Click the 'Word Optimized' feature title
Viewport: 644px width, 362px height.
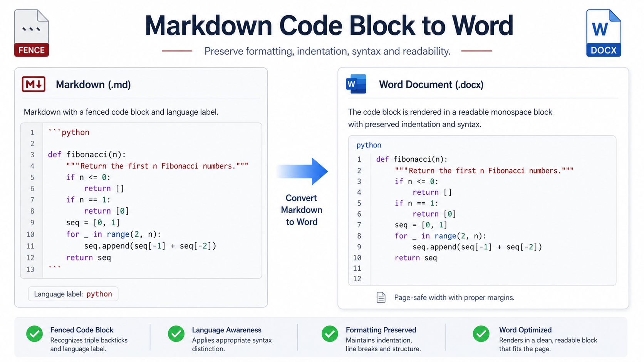tap(525, 330)
